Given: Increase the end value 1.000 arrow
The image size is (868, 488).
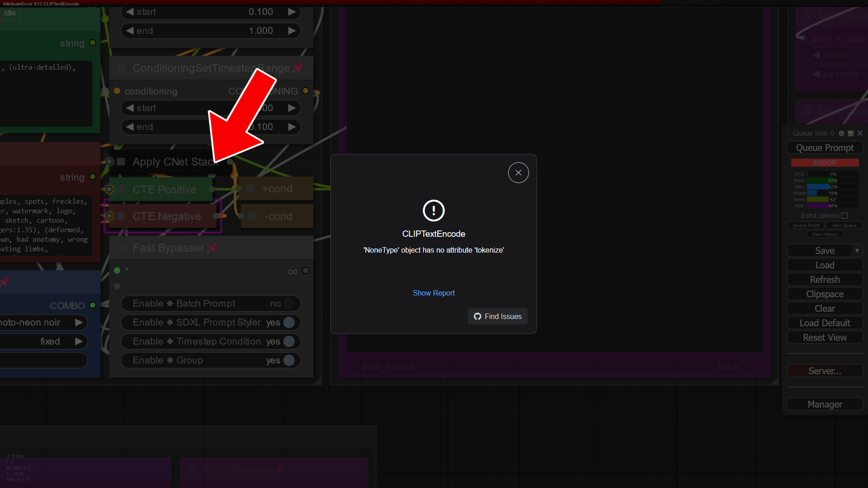Looking at the screenshot, I should tap(292, 31).
